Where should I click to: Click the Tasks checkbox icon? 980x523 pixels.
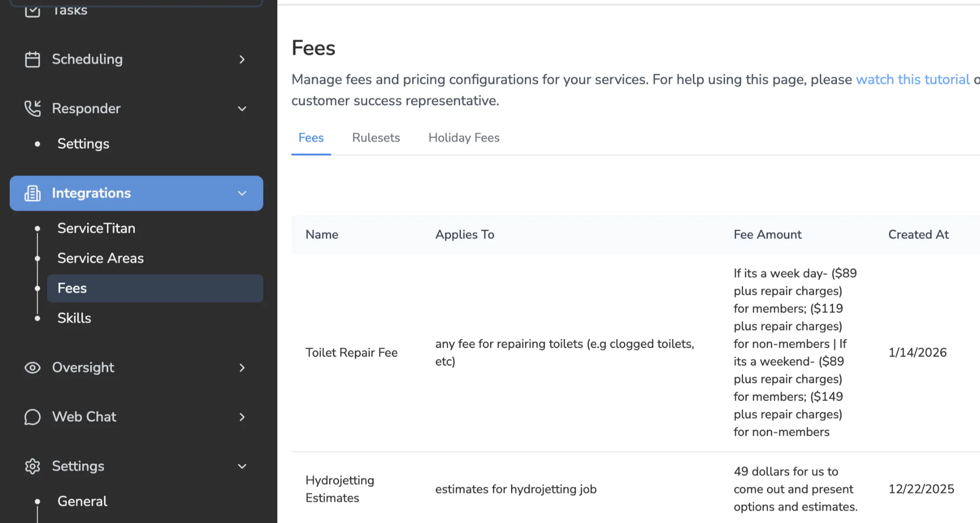[x=32, y=10]
